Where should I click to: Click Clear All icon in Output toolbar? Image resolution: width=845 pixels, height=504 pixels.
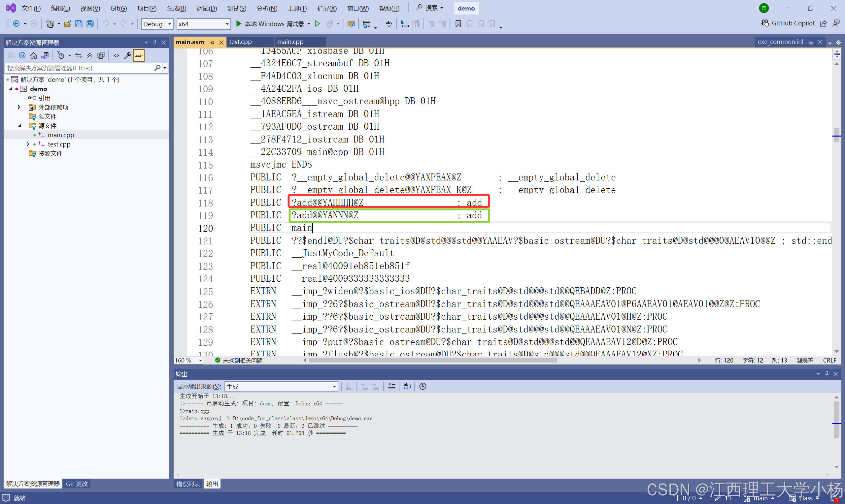(x=391, y=386)
